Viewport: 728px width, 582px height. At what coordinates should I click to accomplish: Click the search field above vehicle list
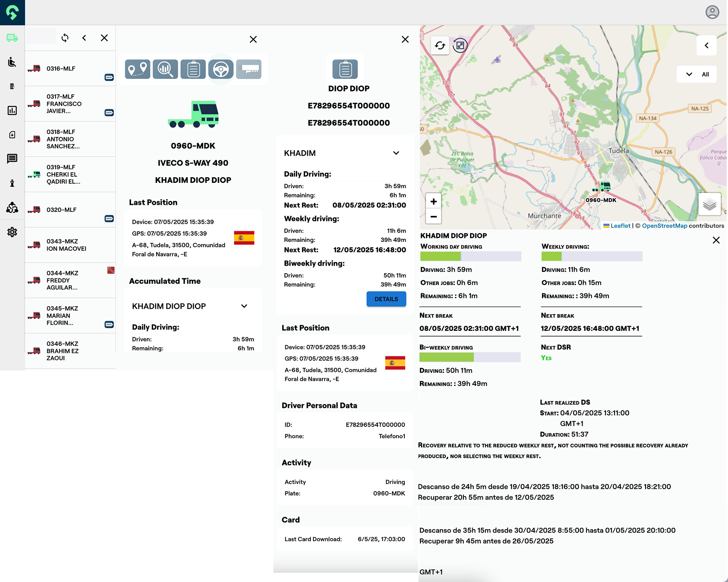[x=41, y=36]
